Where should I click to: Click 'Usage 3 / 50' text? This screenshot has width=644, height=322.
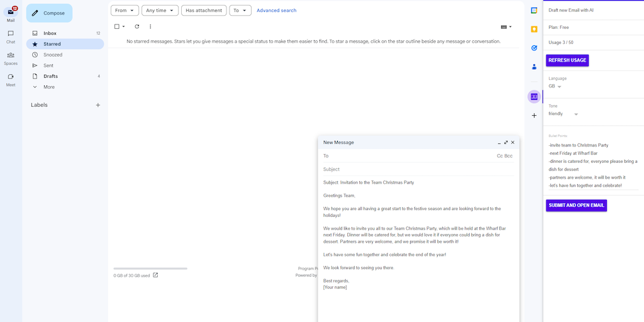(560, 43)
